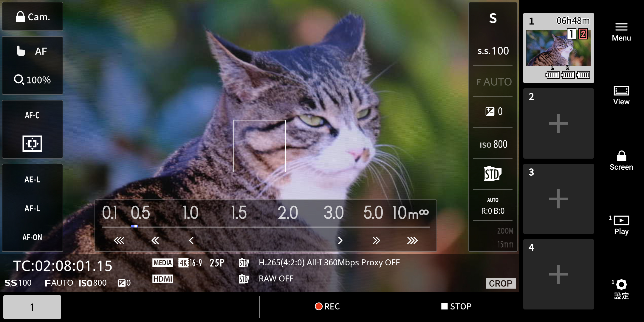Screen dimensions: 644x322
Task: Toggle the AF-L focus lock
Action: pyautogui.click(x=32, y=208)
